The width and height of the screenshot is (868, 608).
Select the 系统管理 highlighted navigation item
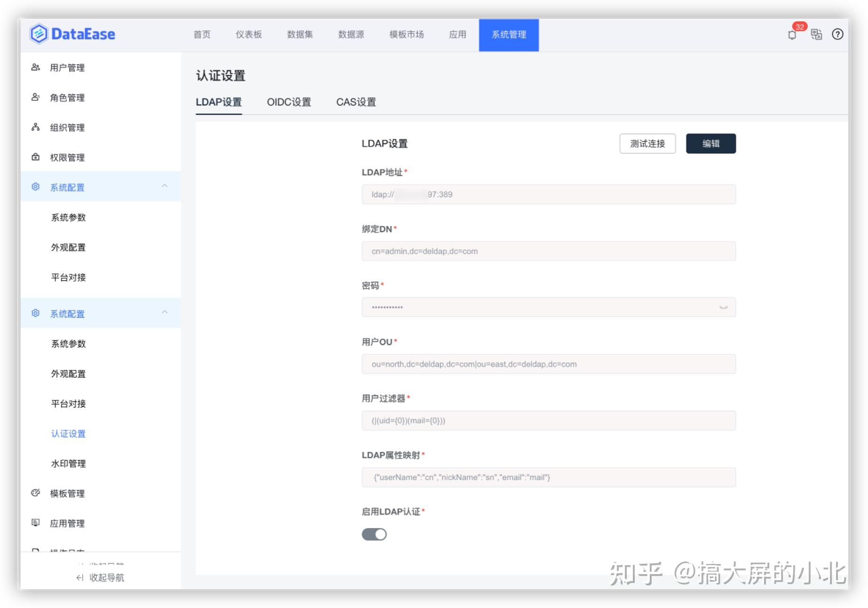[509, 34]
